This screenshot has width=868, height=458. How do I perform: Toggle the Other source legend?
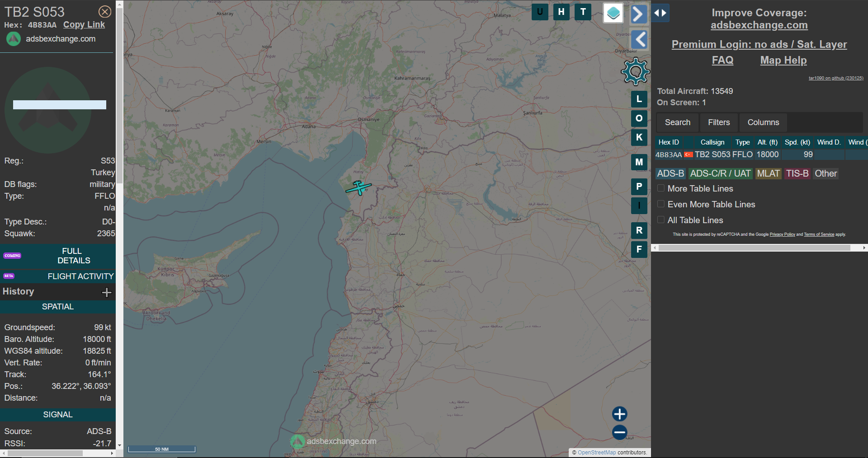826,173
